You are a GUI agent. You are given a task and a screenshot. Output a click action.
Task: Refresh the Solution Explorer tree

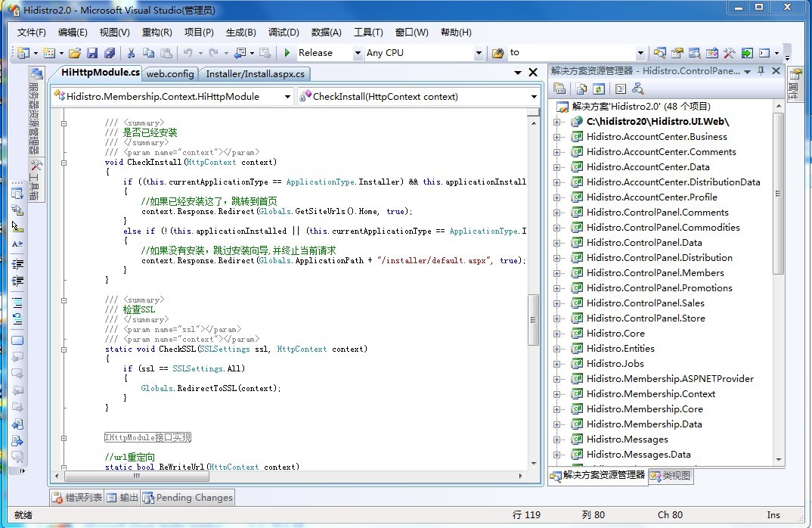(599, 89)
